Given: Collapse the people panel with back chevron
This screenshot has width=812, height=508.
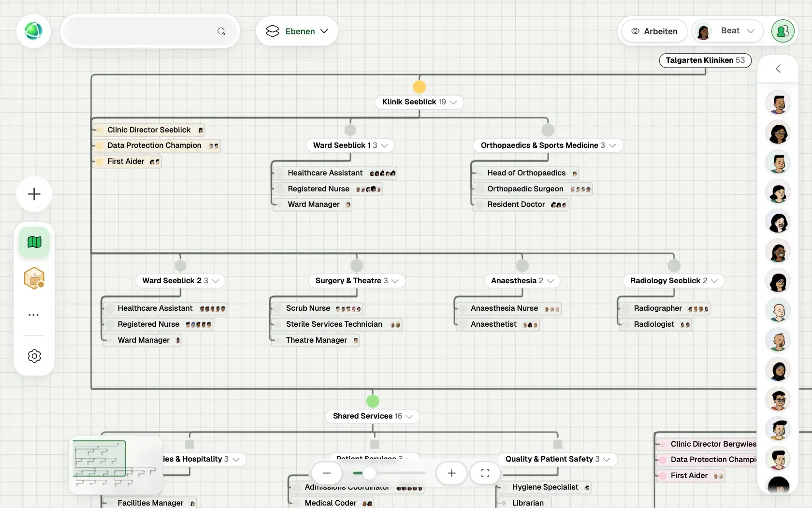Looking at the screenshot, I should pyautogui.click(x=778, y=69).
